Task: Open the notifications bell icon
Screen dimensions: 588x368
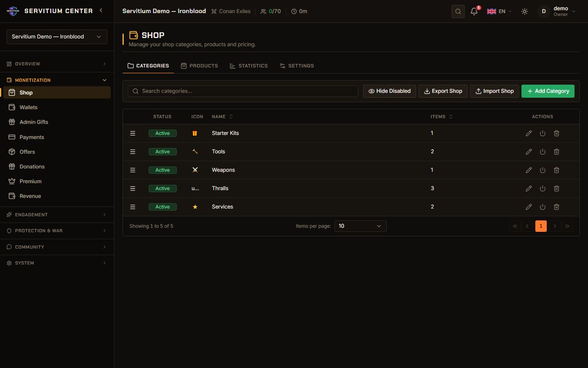Action: click(474, 11)
